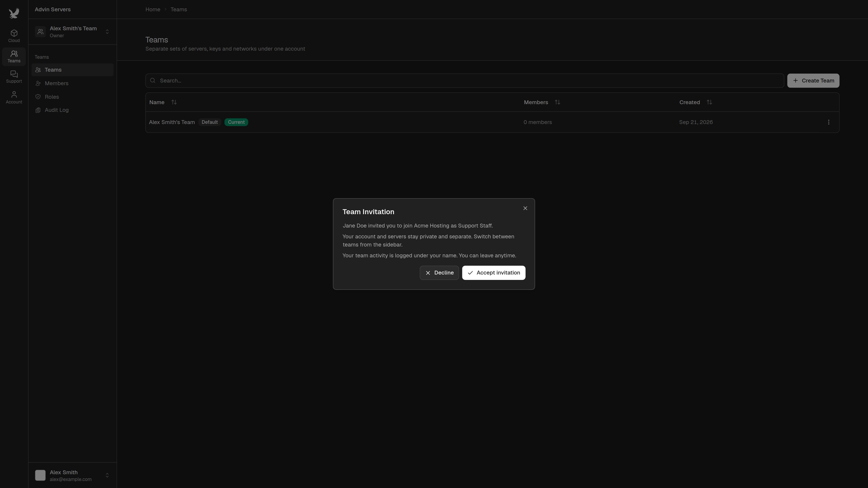Click the green Current badge
The width and height of the screenshot is (868, 488).
[236, 122]
